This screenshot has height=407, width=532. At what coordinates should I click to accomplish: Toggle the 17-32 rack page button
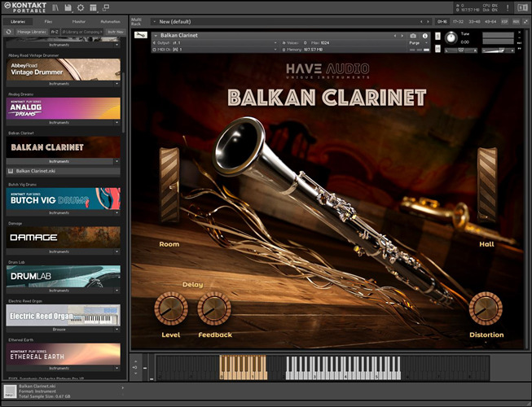pos(459,22)
